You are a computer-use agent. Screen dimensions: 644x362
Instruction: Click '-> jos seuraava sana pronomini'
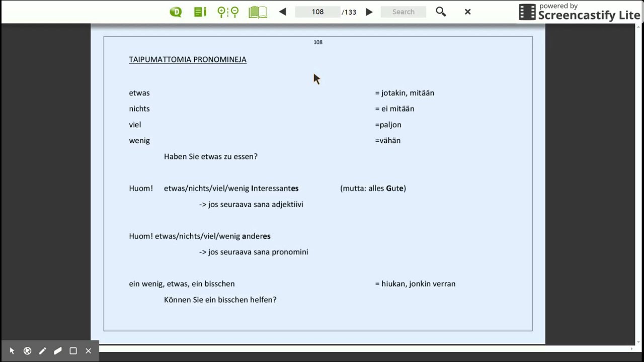[x=254, y=252]
